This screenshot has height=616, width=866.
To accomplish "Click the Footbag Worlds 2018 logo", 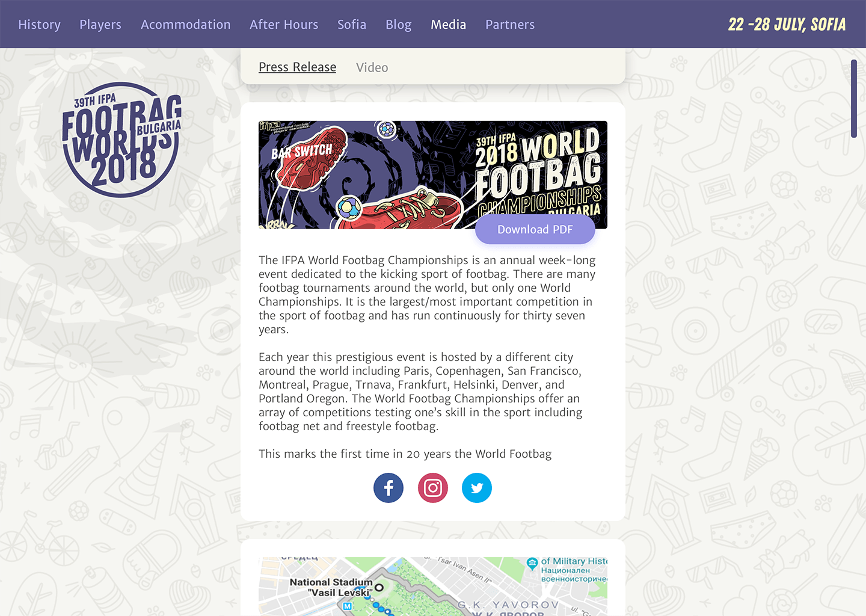I will (121, 140).
